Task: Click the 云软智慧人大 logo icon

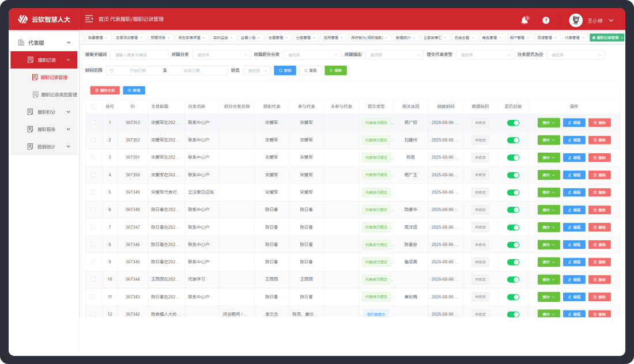Action: 22,20
